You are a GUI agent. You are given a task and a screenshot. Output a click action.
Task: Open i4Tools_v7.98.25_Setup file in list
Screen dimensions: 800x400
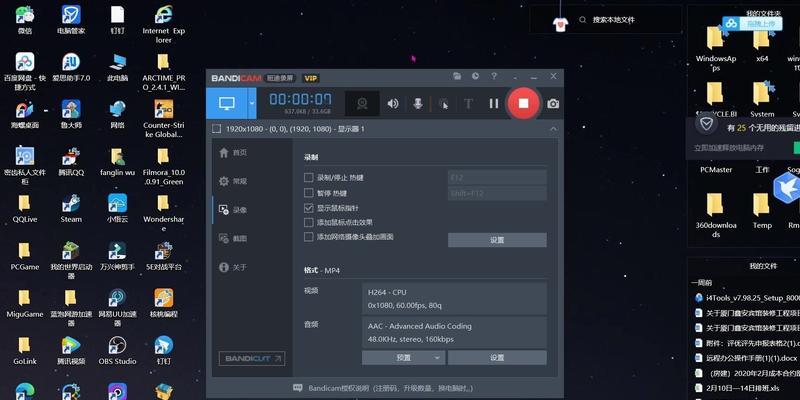[747, 297]
